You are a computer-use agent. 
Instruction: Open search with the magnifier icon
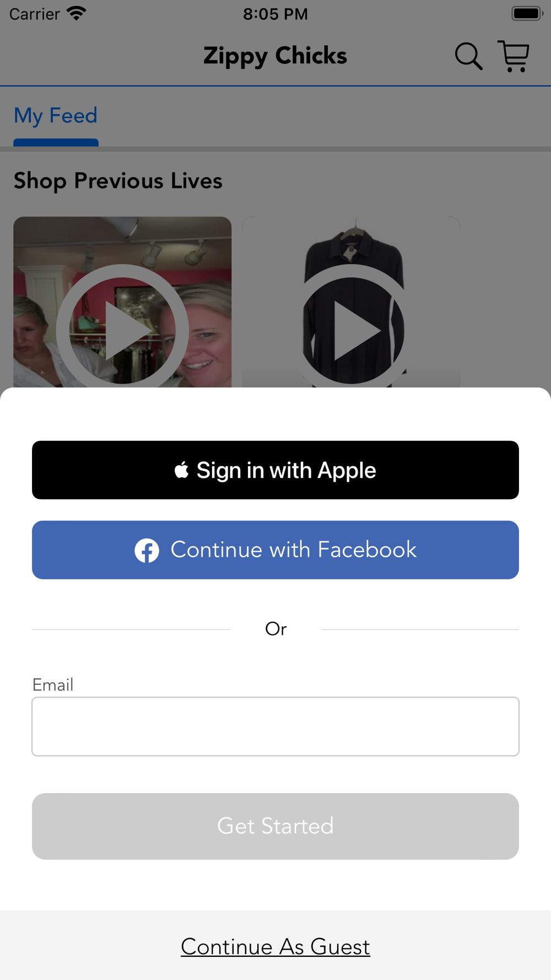(x=468, y=56)
